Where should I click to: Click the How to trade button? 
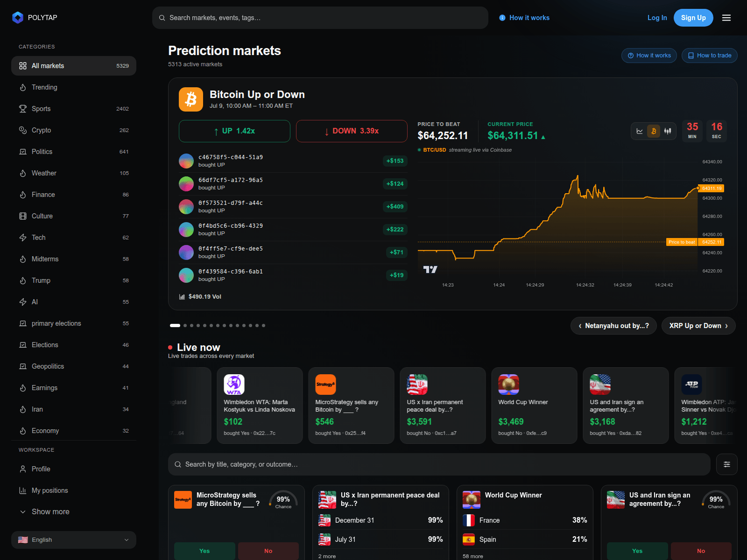tap(710, 56)
